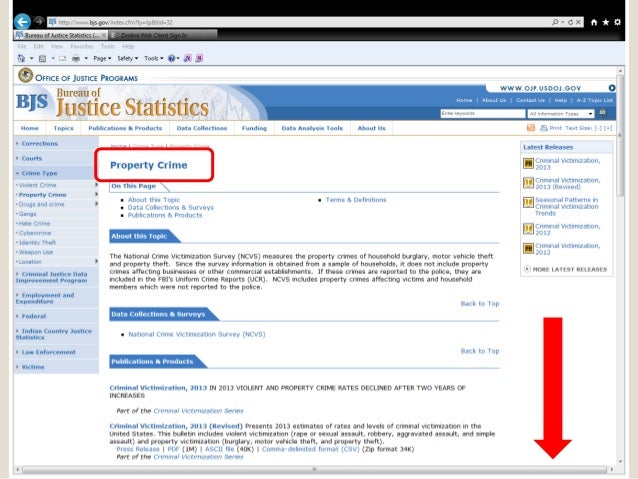Expand the Drugs and crime submenu arrow
This screenshot has width=638, height=479.
coord(96,204)
